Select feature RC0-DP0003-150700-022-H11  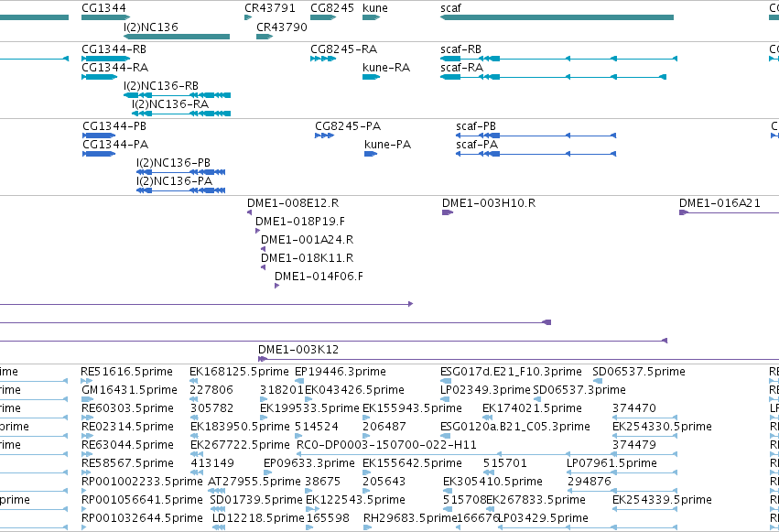(487, 454)
